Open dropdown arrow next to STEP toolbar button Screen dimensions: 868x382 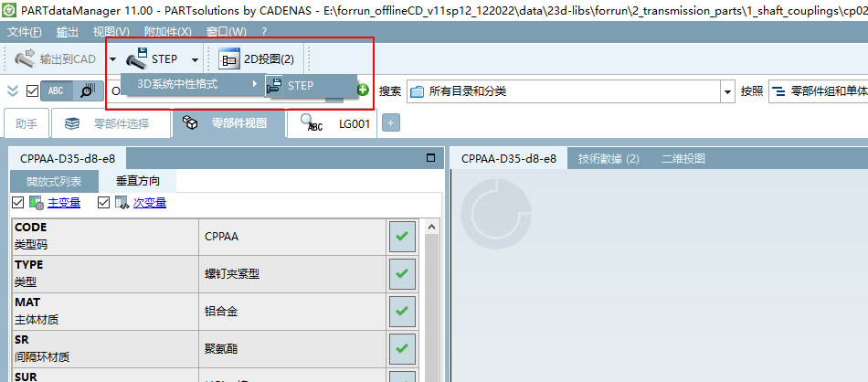(x=195, y=59)
